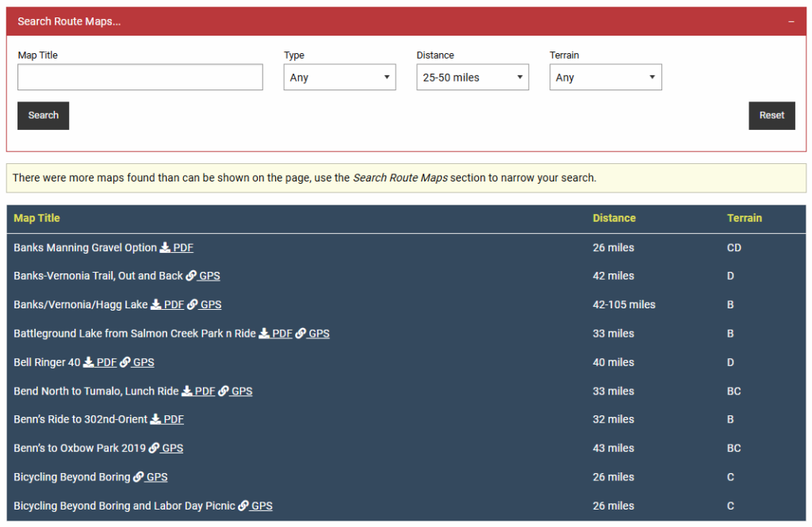This screenshot has width=812, height=527.
Task: Download PDF for Banks/Vernonia/Hagg Lake
Action: (x=167, y=305)
